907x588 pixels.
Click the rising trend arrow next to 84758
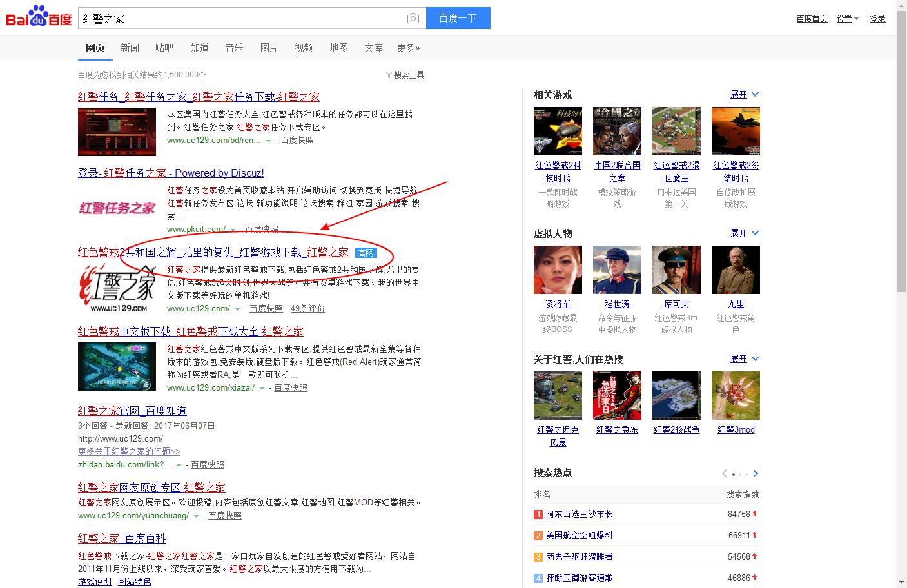[755, 514]
